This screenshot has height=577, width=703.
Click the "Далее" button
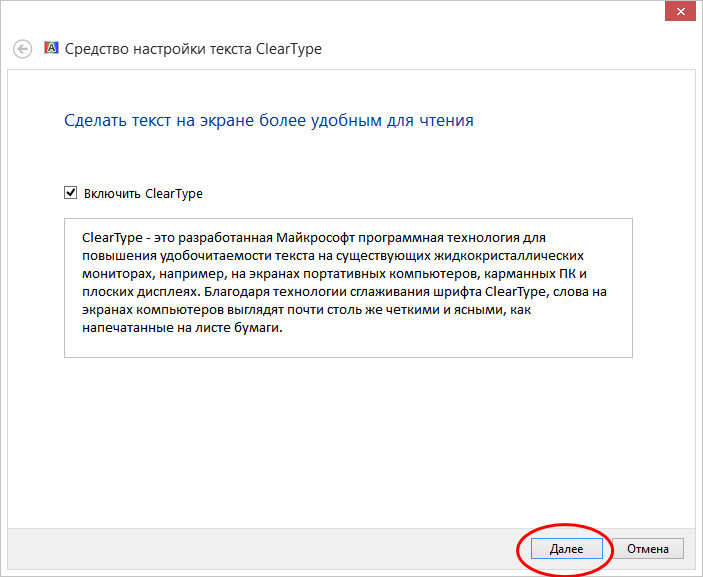(567, 548)
